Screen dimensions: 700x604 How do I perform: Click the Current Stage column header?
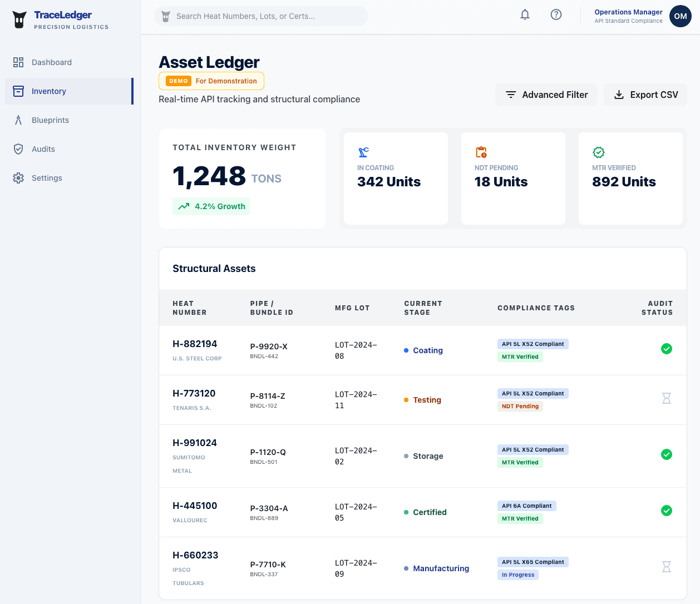coord(423,308)
